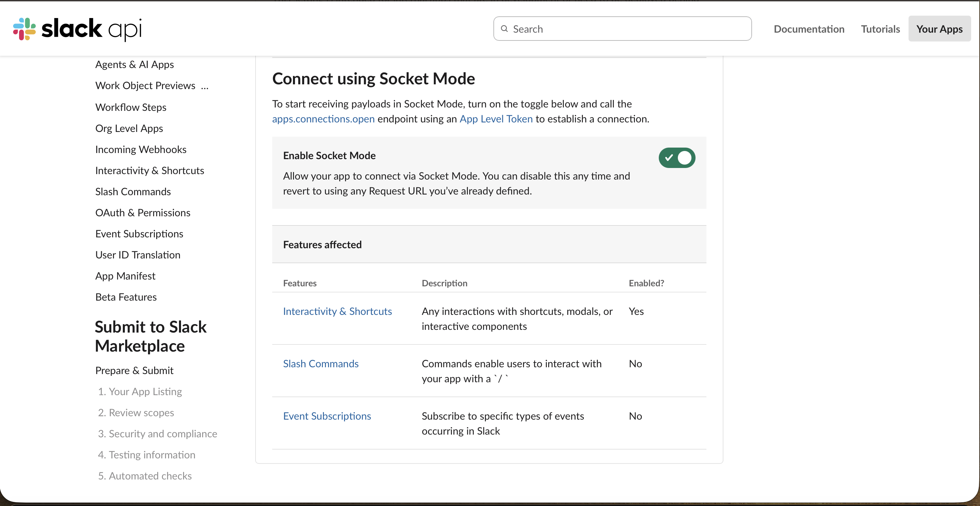Open Agents & AI Apps settings
980x506 pixels.
tap(134, 64)
